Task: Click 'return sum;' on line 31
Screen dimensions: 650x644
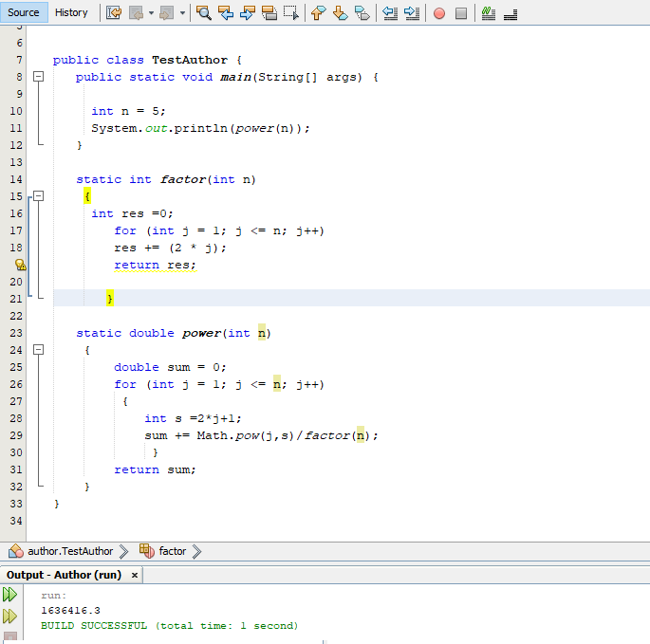Action: [x=155, y=469]
